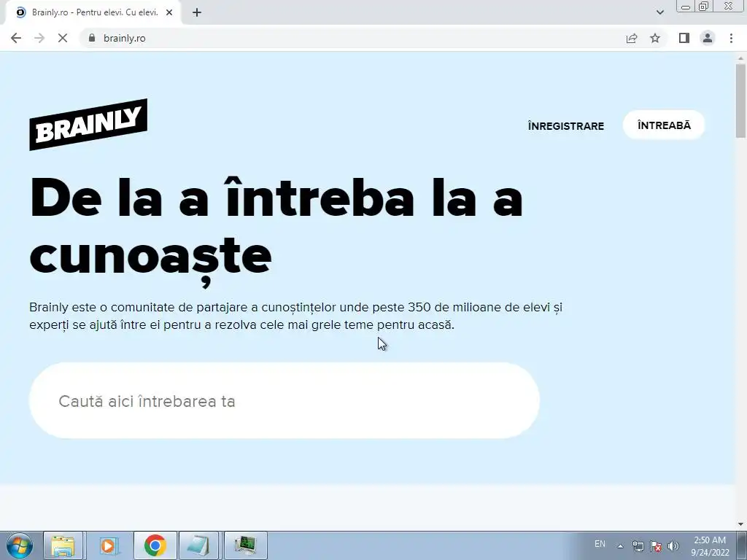This screenshot has width=747, height=560.
Task: Select the Brainly.ro browser tab
Action: coord(93,12)
